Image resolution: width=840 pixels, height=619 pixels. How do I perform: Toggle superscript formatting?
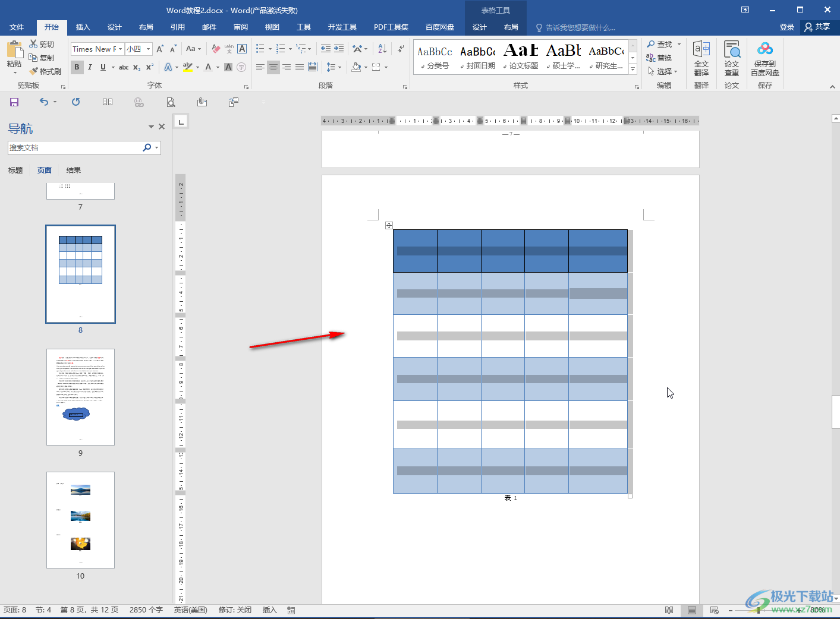[x=150, y=67]
